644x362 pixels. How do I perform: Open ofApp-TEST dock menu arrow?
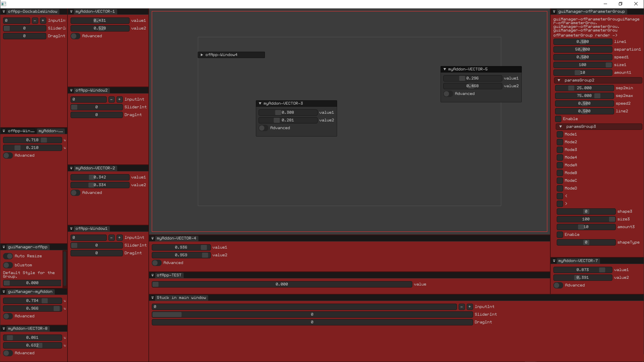point(152,275)
